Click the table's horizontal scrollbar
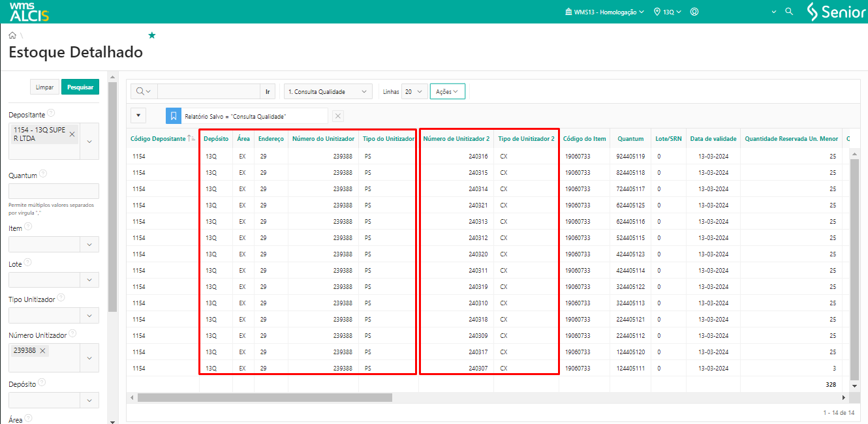The height and width of the screenshot is (424, 868). coord(264,397)
